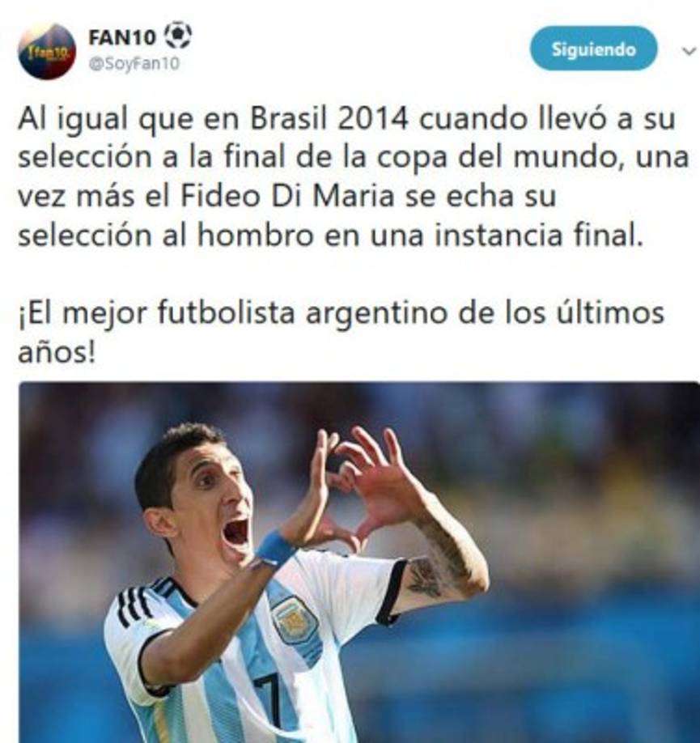The width and height of the screenshot is (700, 743).
Task: Open the FAN10 profile avatar
Action: [x=46, y=51]
